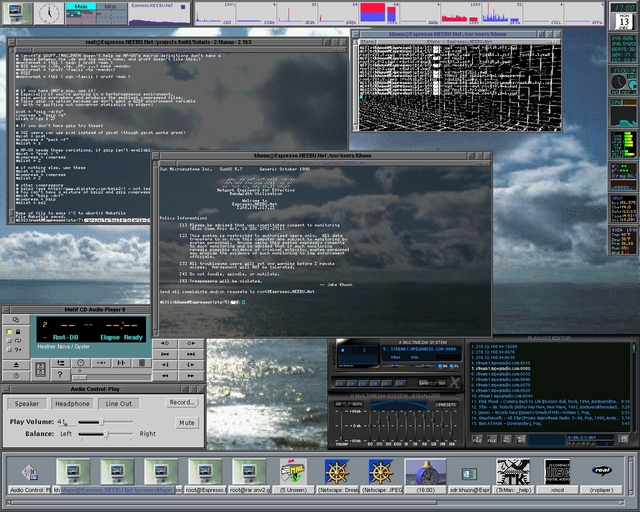The width and height of the screenshot is (640, 512).
Task: Toggle the shuffle checkbox in CD player
Action: coord(9,350)
